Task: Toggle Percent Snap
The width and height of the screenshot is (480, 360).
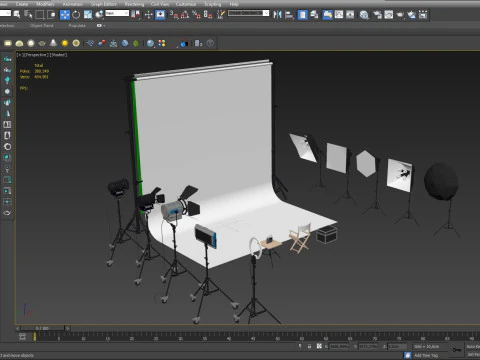Action: tap(196, 14)
